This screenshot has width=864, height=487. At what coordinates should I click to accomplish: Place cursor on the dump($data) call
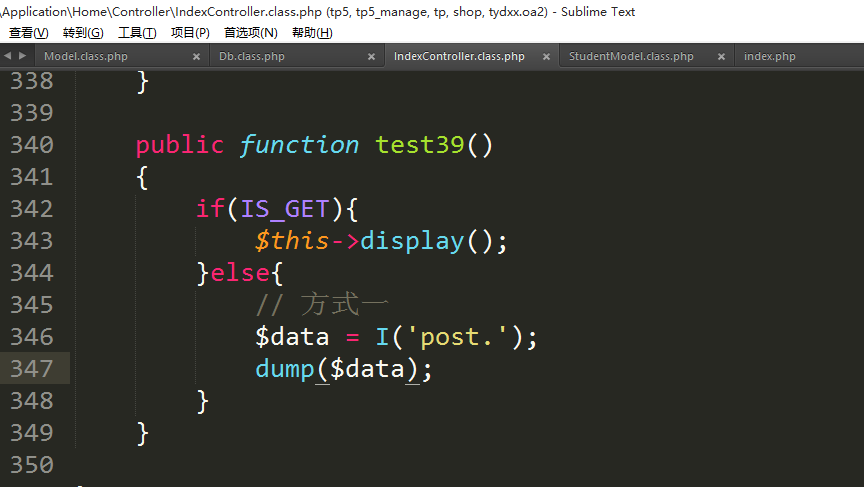click(285, 369)
